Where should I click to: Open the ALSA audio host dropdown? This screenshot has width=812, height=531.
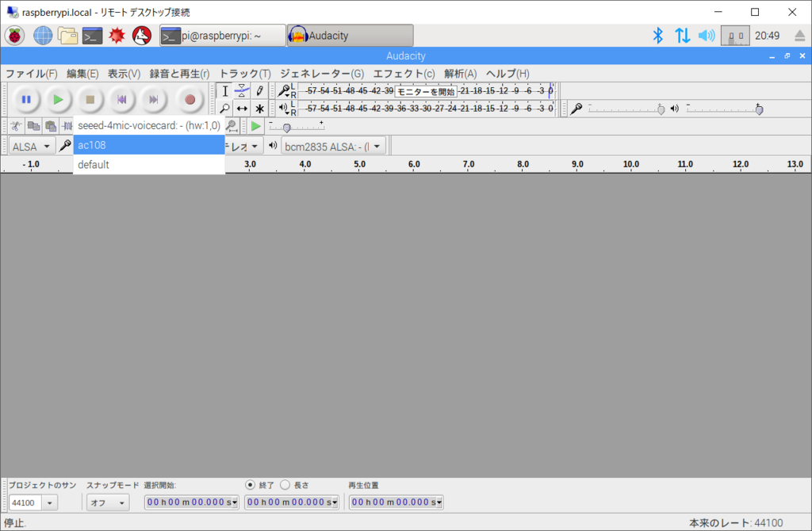point(32,147)
